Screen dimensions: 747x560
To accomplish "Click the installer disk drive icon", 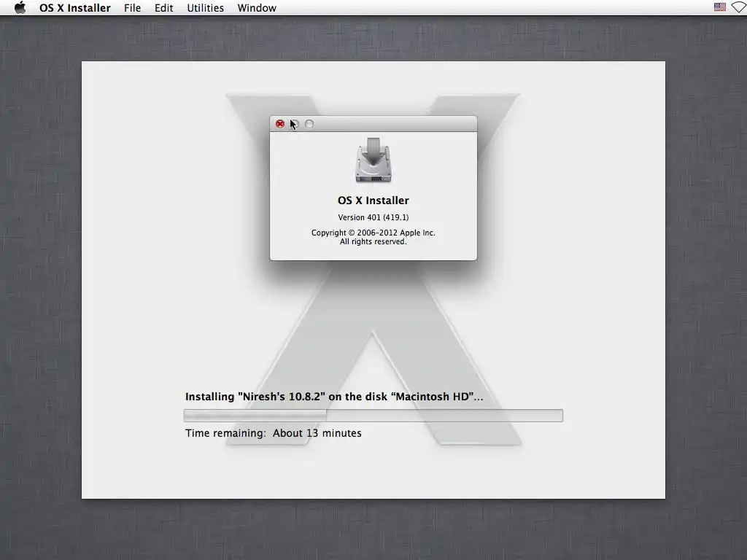I will coord(373,160).
